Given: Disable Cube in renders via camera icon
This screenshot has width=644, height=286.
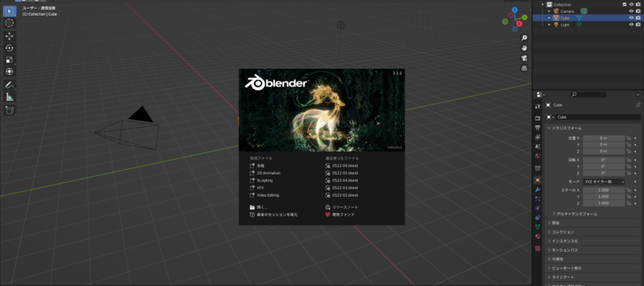Looking at the screenshot, I should click(638, 18).
